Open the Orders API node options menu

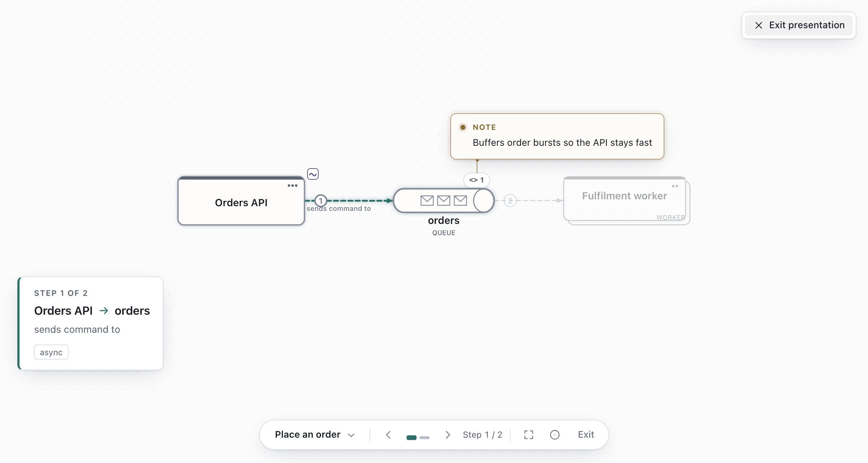293,186
